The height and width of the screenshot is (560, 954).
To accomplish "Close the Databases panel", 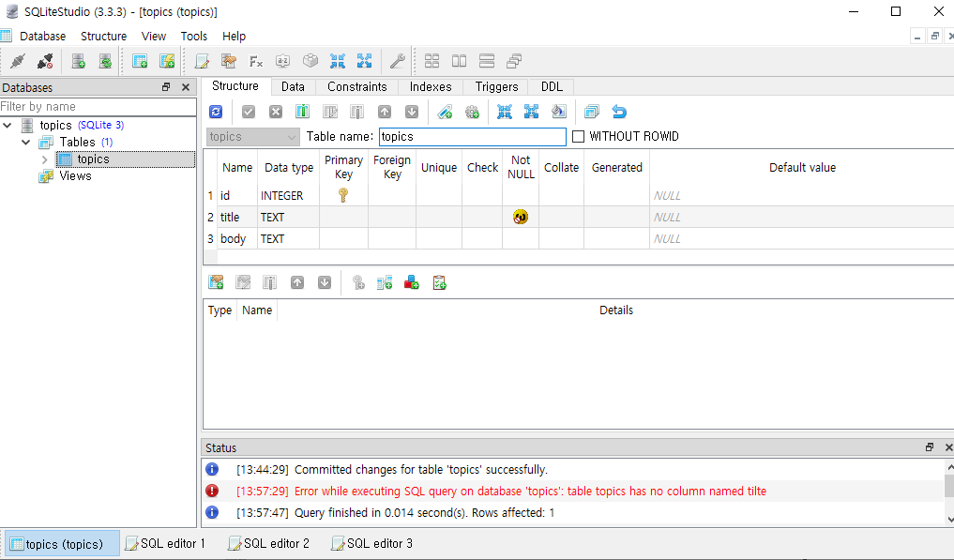I will point(186,87).
